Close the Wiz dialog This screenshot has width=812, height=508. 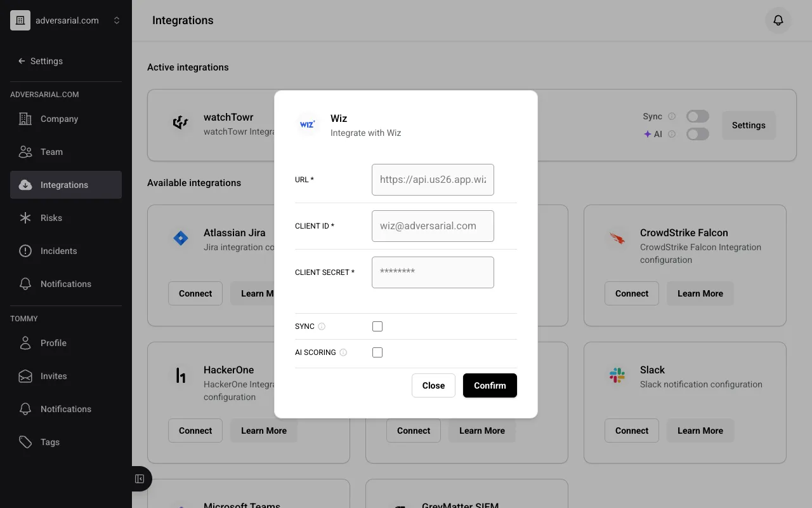tap(433, 385)
